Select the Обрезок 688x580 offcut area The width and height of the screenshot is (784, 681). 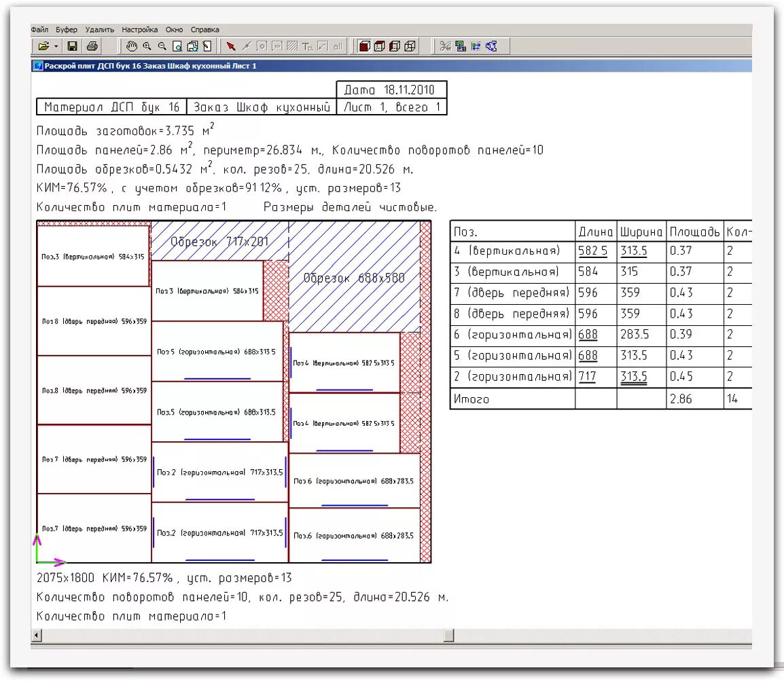pos(354,278)
